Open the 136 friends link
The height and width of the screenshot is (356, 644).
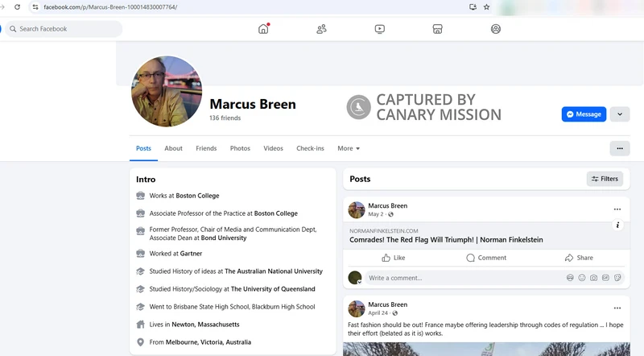click(225, 118)
